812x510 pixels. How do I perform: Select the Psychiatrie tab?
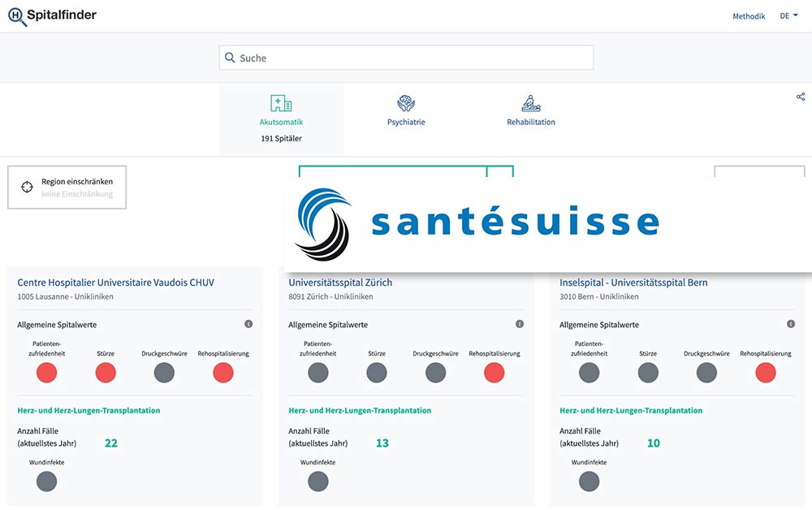click(x=406, y=110)
